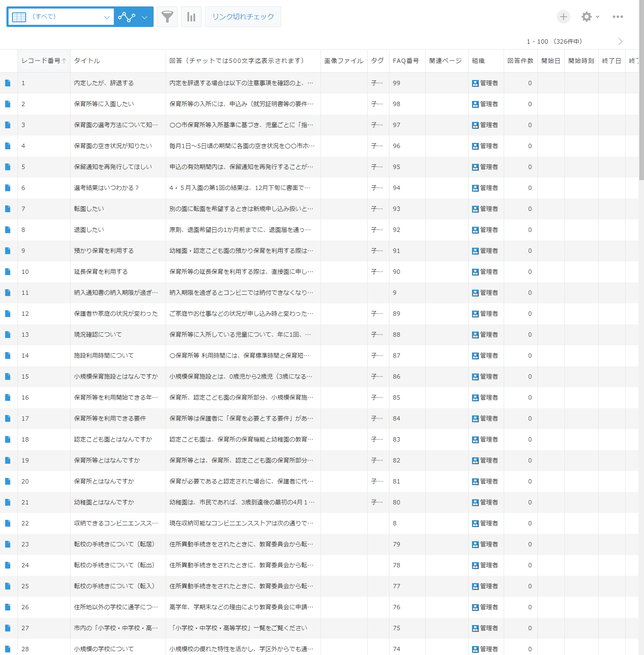The height and width of the screenshot is (655, 644).
Task: Open record 27 details document icon
Action: (8, 628)
